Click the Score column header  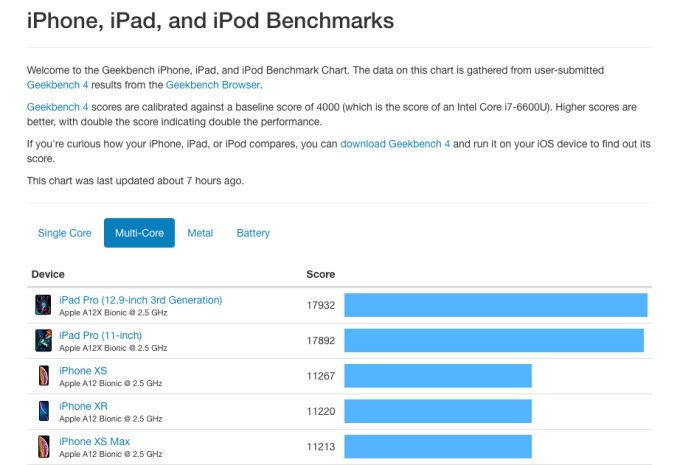tap(320, 274)
